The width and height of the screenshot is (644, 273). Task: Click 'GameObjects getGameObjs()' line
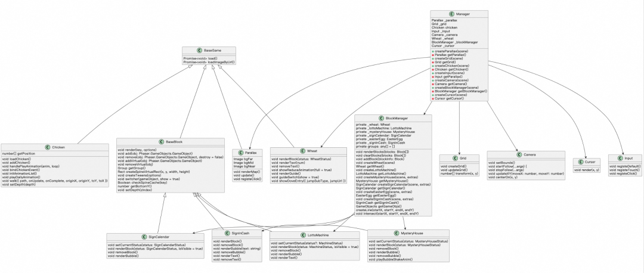point(377,206)
